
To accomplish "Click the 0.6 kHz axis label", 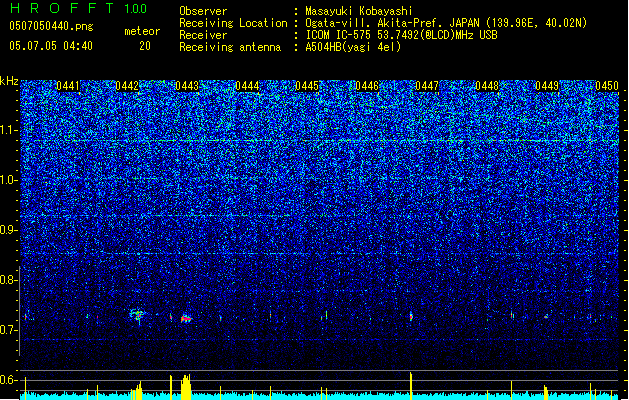I will point(8,380).
